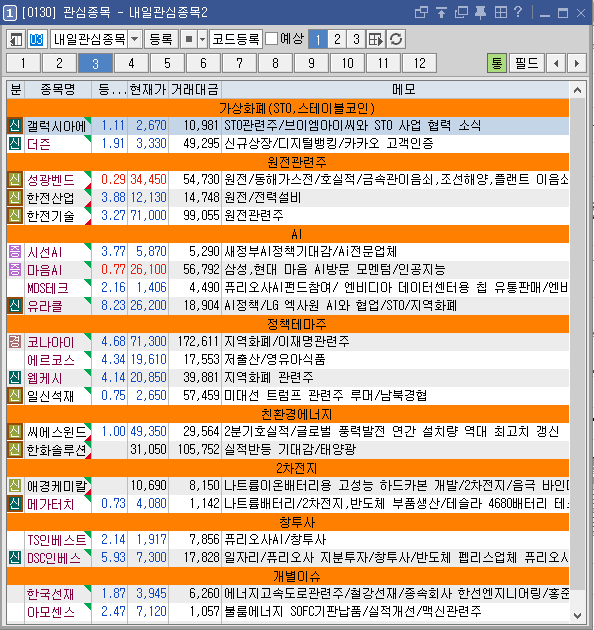Switch to group tab 2

point(59,63)
